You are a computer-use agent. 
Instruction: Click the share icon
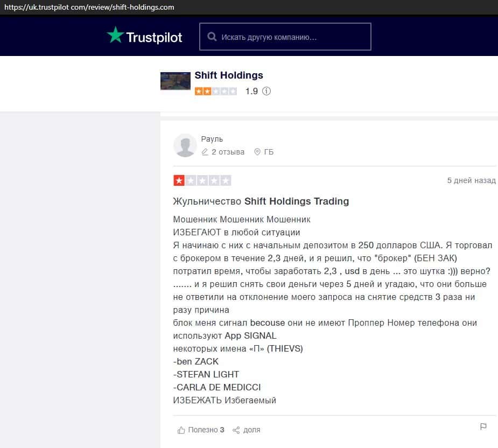236,430
